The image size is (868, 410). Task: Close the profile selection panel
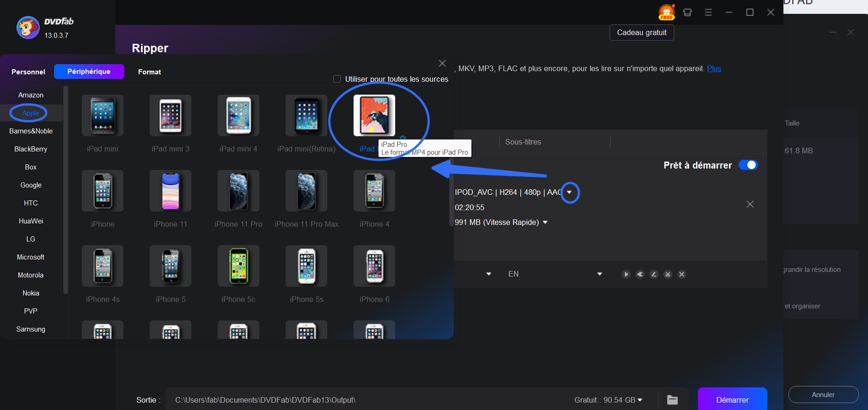tap(442, 63)
